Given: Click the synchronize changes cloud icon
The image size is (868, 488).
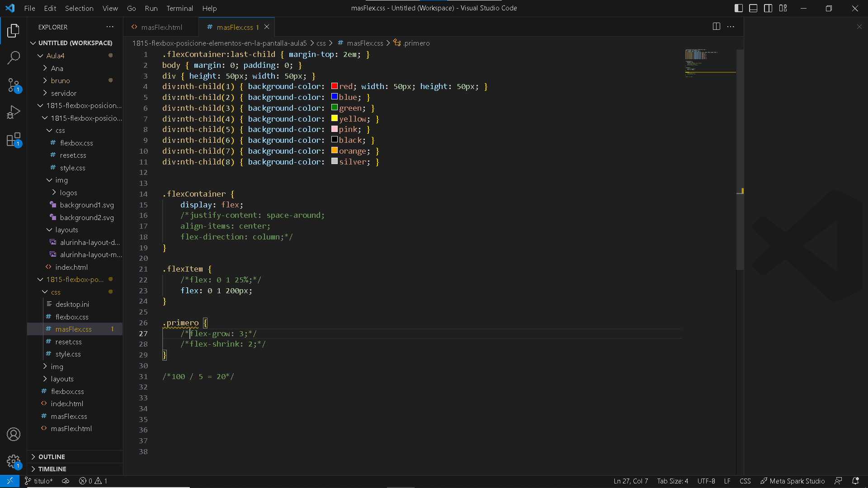Looking at the screenshot, I should point(66,481).
